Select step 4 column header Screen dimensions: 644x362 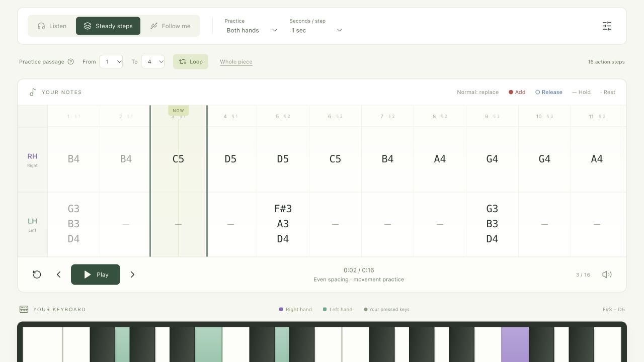230,116
